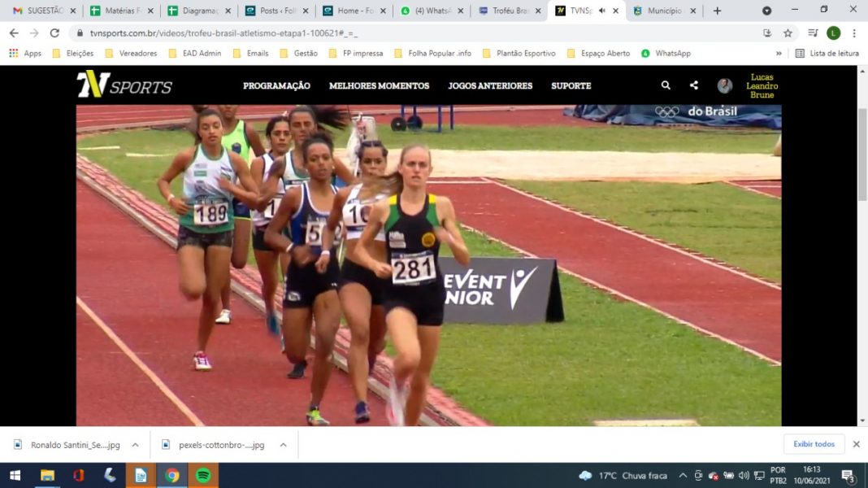Mute the TVN Sports tab audio icon

(x=601, y=11)
